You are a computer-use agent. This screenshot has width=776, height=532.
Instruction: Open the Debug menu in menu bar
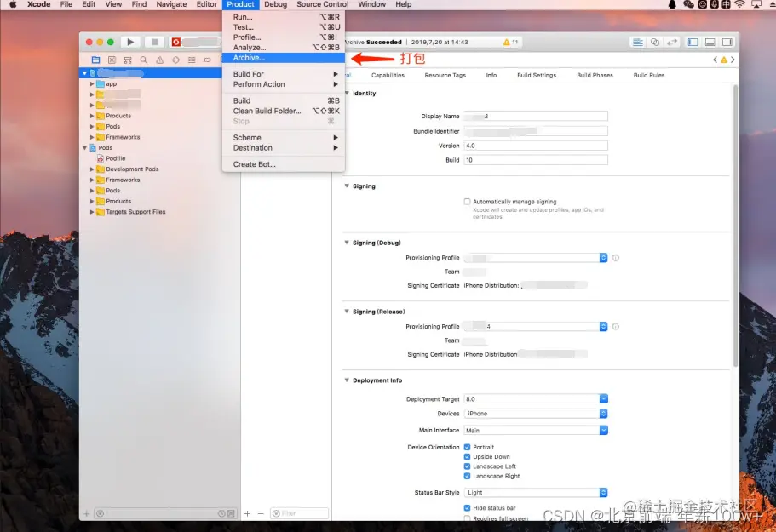pos(276,4)
